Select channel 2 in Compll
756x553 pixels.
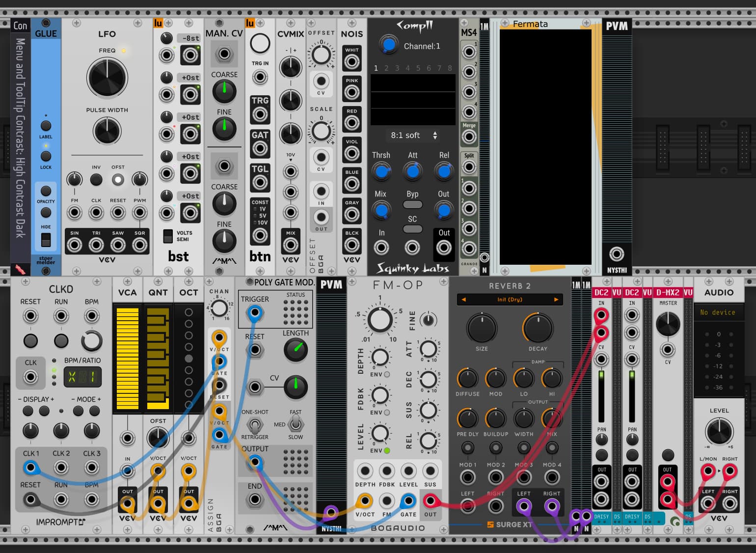386,68
